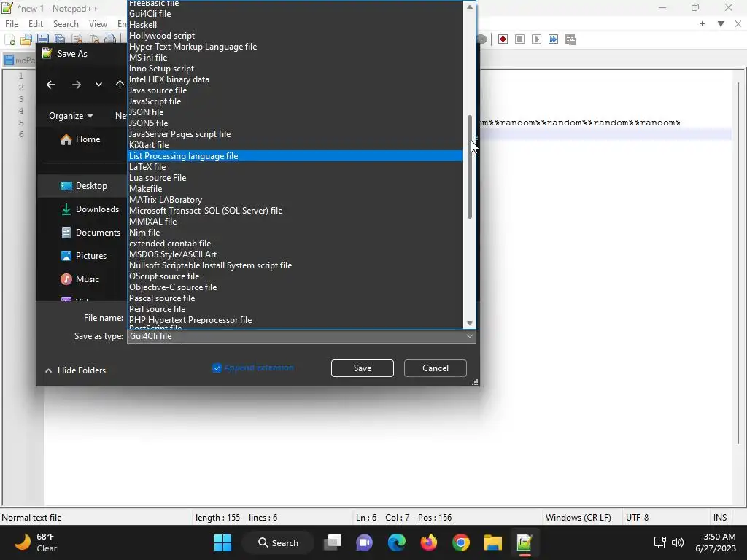Select Hyper Text Markup Language file
Image resolution: width=747 pixels, height=560 pixels.
coord(295,46)
